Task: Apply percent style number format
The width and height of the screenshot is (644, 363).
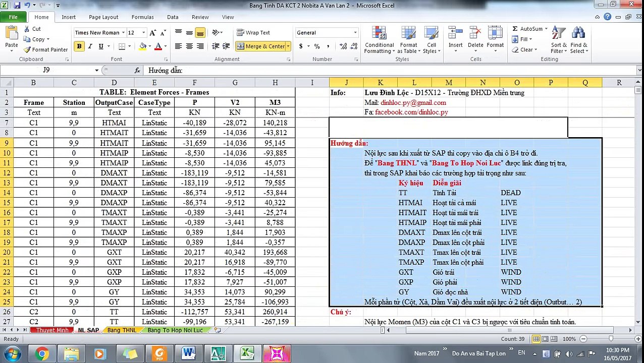Action: tap(317, 46)
